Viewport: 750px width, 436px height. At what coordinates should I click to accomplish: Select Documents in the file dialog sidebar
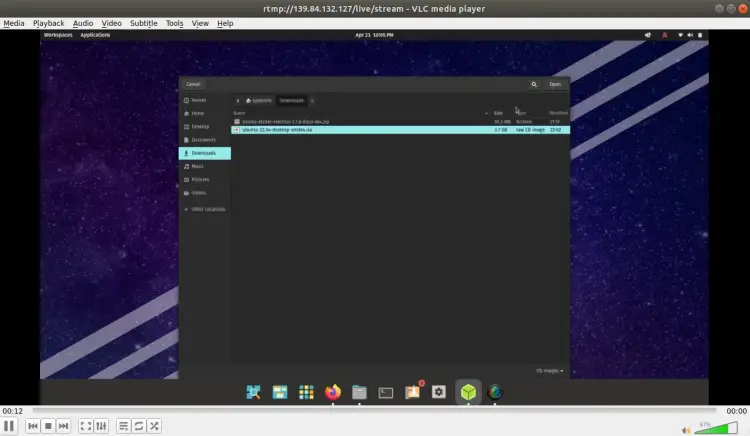pos(205,140)
